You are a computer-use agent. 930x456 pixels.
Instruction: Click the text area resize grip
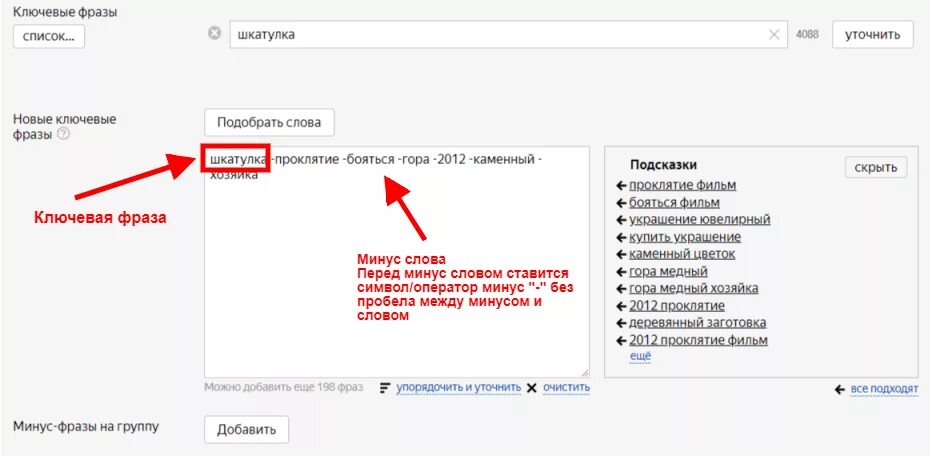pos(585,373)
